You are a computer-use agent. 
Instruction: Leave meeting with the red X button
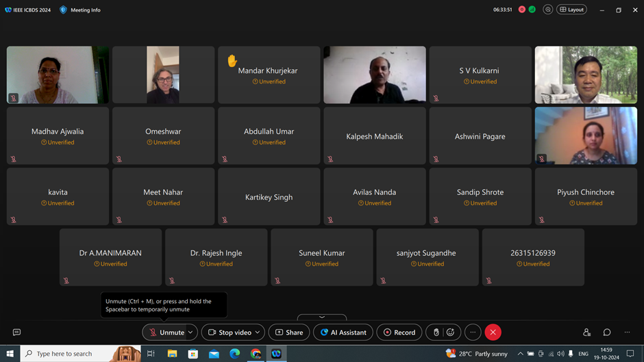[x=493, y=333]
